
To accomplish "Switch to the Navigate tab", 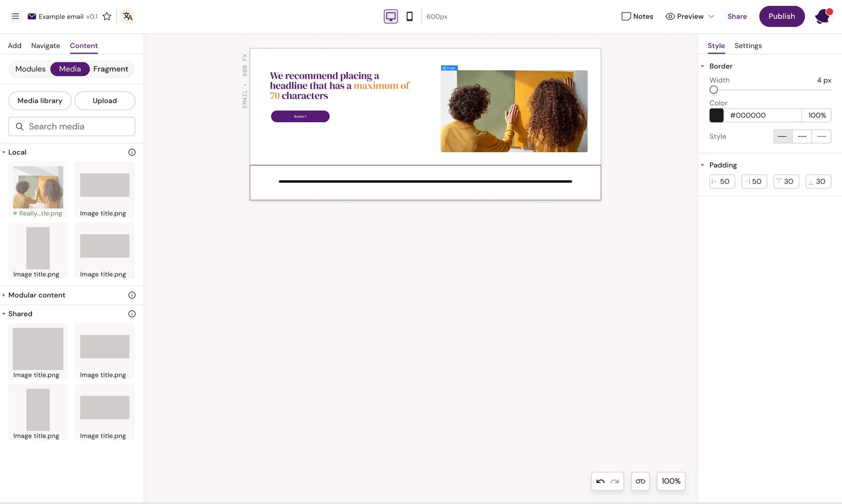I will (x=46, y=46).
